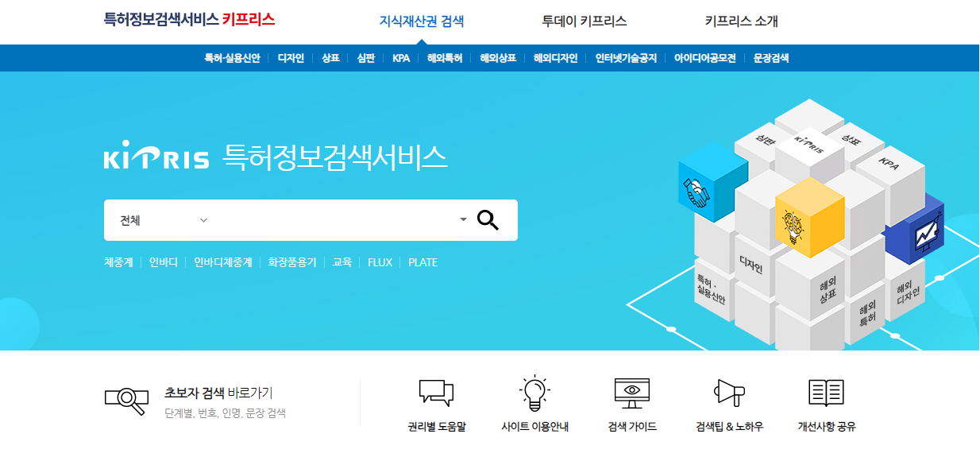
Task: Click the 인바디 keyword link
Action: click(163, 262)
